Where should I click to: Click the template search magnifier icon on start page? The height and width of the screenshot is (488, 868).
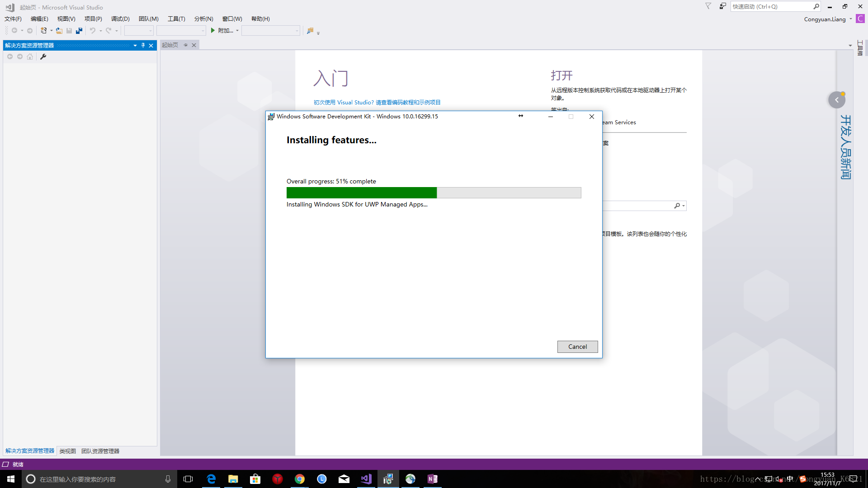click(677, 206)
